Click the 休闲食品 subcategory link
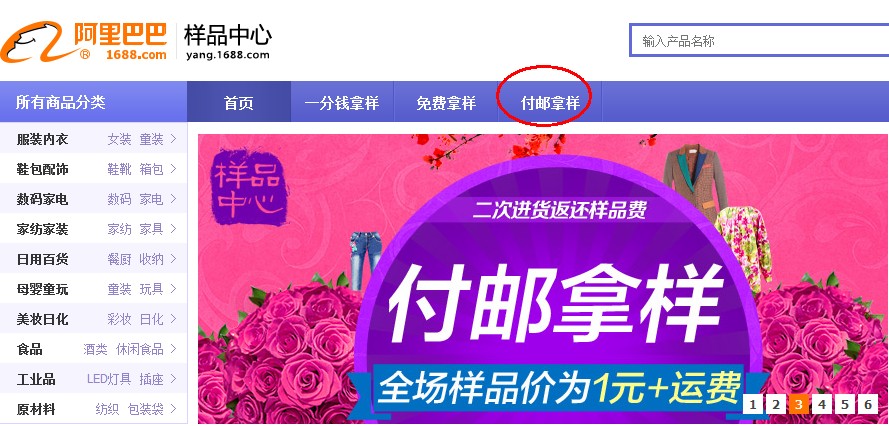Image resolution: width=889 pixels, height=426 pixels. [x=139, y=349]
